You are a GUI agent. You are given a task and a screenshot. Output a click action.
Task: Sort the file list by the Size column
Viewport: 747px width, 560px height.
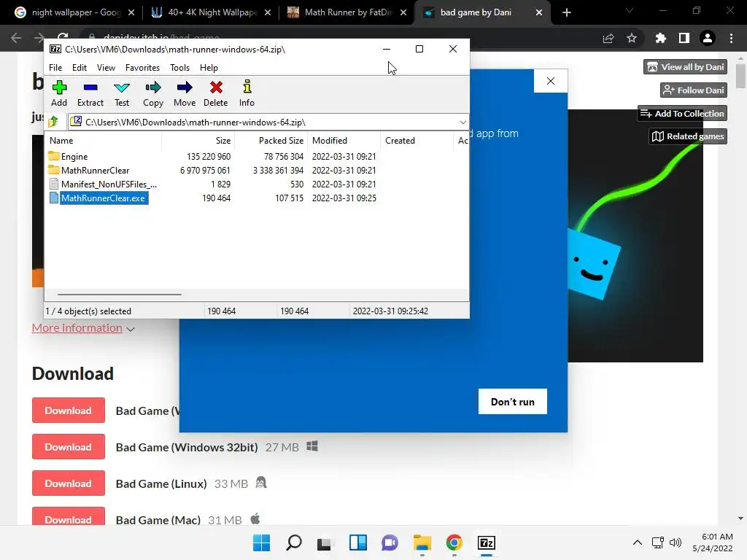(x=198, y=141)
